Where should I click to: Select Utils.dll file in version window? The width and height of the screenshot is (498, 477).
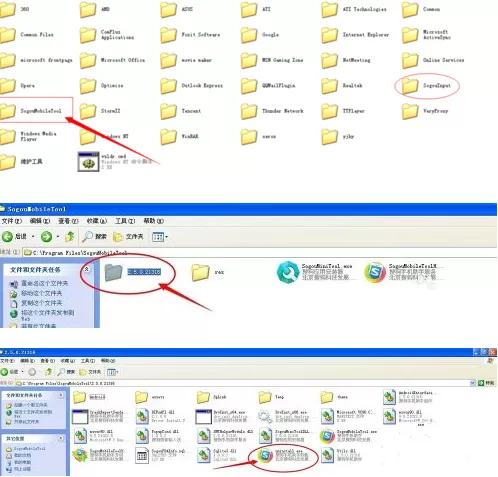pos(341,455)
